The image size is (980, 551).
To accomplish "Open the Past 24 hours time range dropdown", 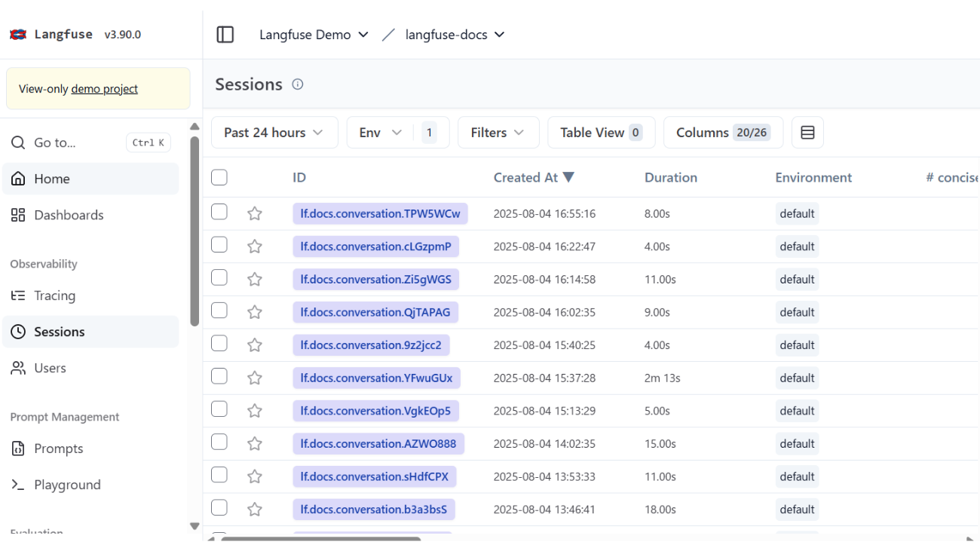I will 274,133.
